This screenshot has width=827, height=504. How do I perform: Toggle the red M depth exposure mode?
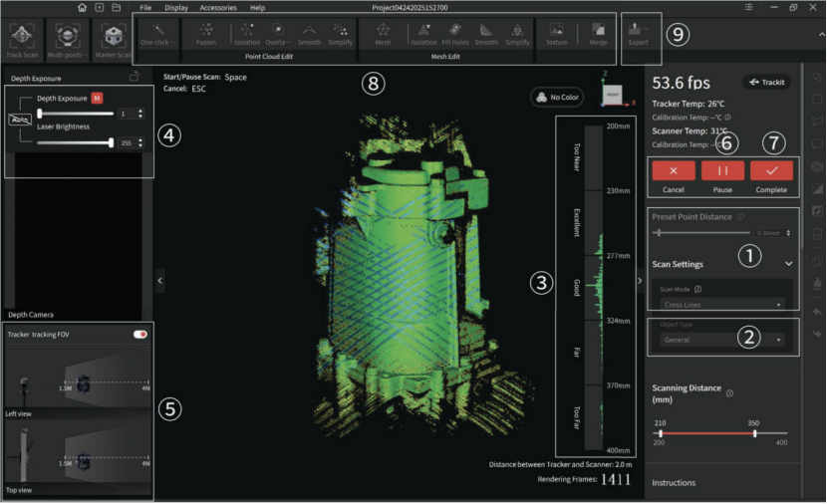[x=98, y=99]
